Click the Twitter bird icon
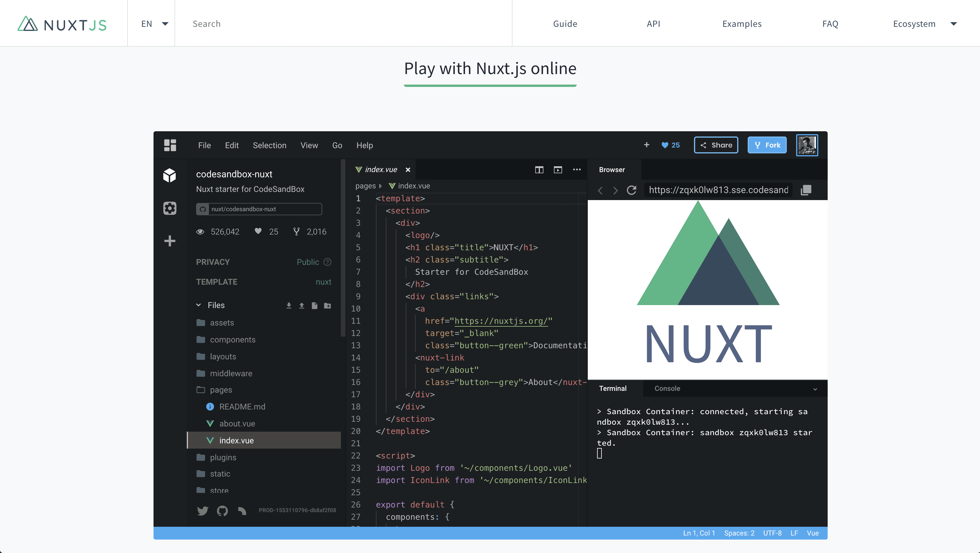The image size is (980, 553). [x=203, y=510]
